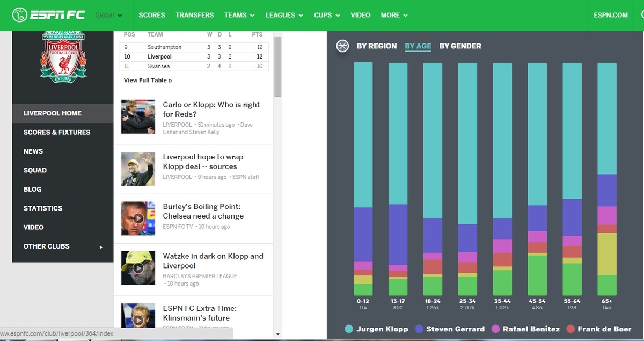Expand the Leagues menu
The image size is (644, 341).
pyautogui.click(x=284, y=15)
